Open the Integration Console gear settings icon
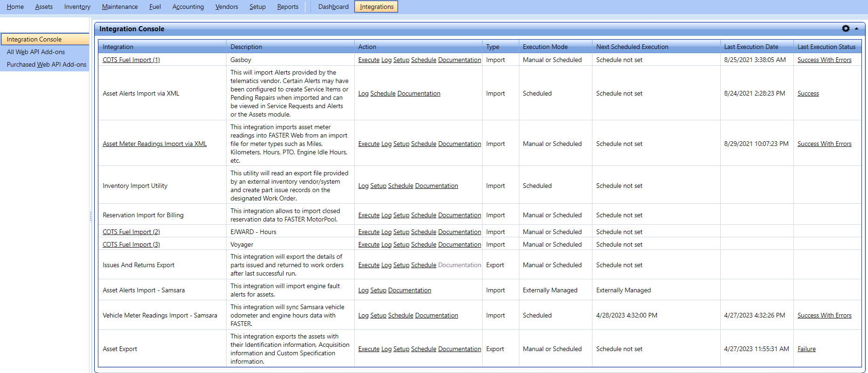 tap(846, 28)
